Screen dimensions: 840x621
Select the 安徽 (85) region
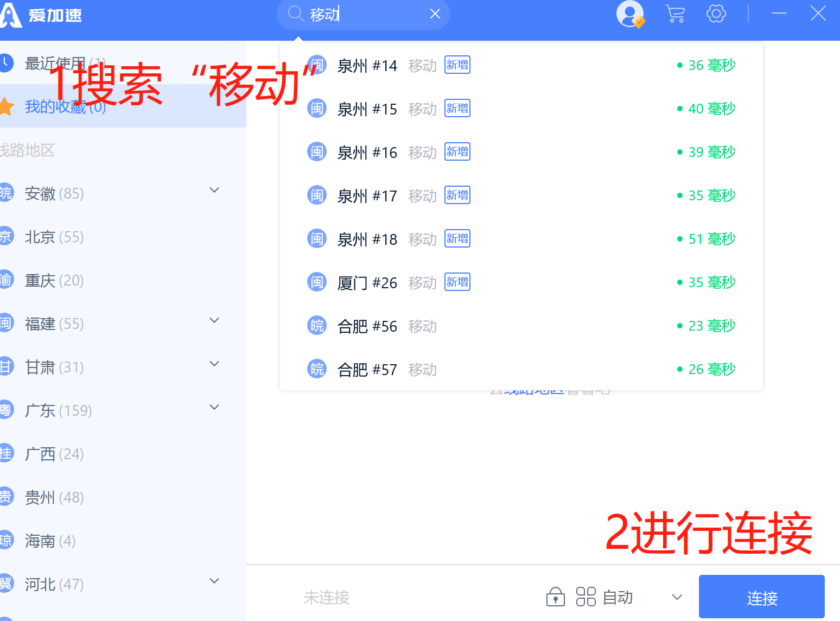tap(123, 193)
